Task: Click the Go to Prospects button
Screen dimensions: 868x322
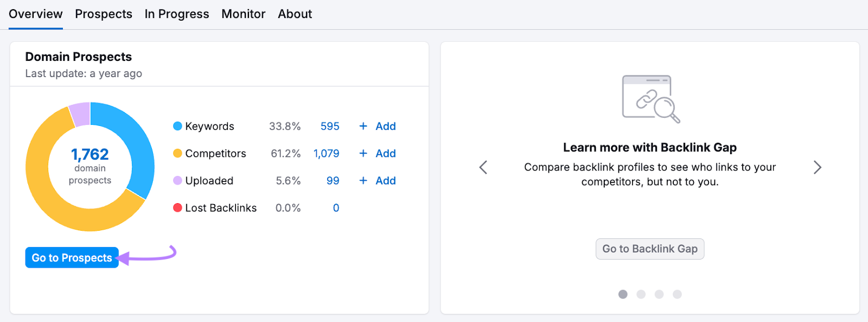Action: coord(71,257)
